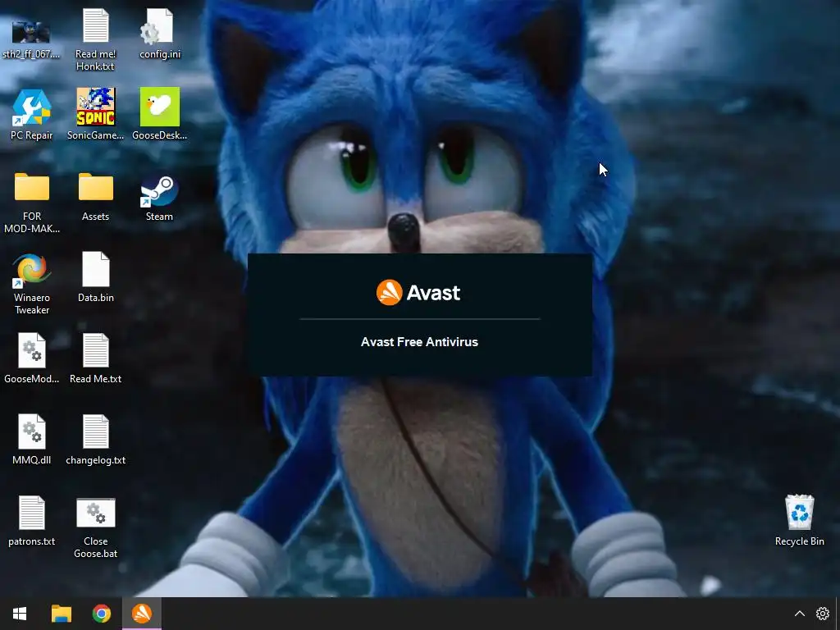The image size is (840, 630).
Task: Expand the system tray hidden icons
Action: pos(799,614)
